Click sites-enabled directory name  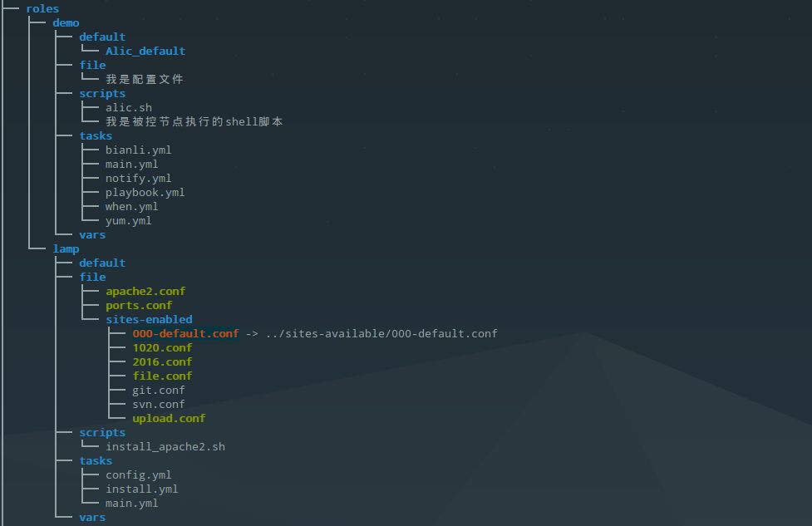[149, 319]
